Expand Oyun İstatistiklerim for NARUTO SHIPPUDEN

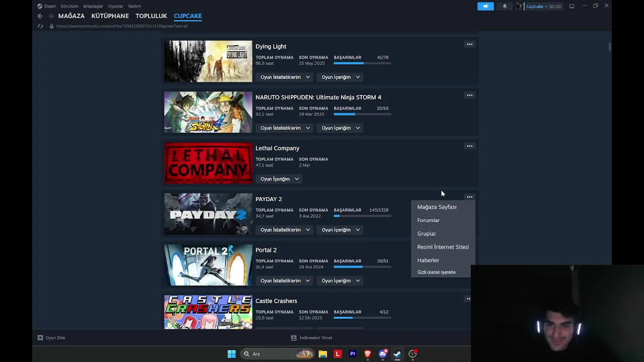tap(285, 128)
